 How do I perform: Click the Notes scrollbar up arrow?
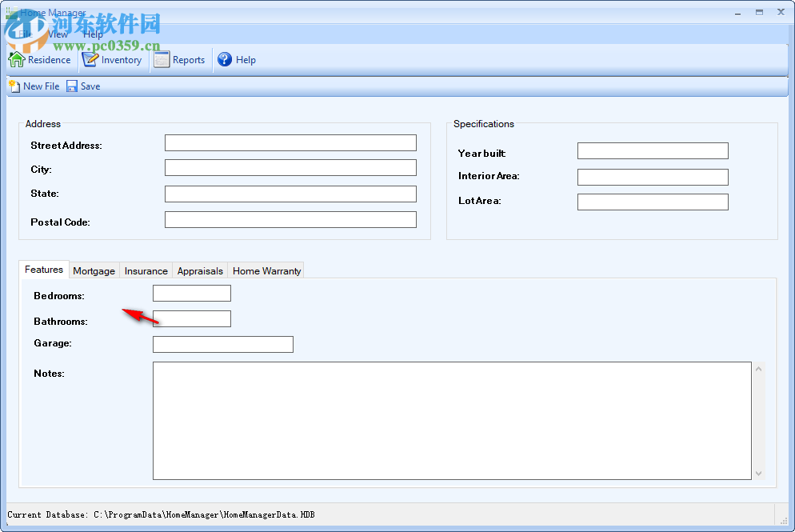click(x=758, y=367)
